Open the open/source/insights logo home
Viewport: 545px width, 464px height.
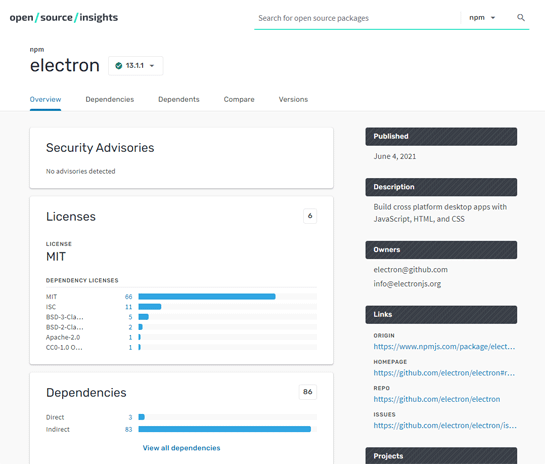click(64, 17)
